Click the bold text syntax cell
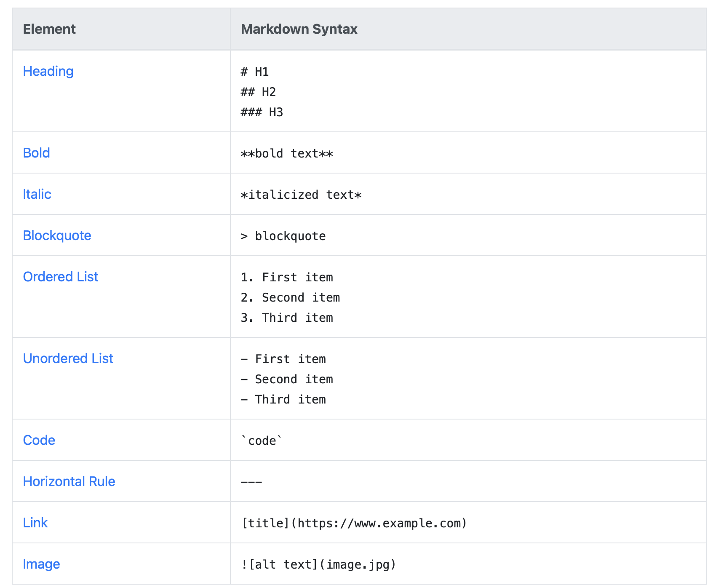The height and width of the screenshot is (588, 721). click(x=286, y=153)
